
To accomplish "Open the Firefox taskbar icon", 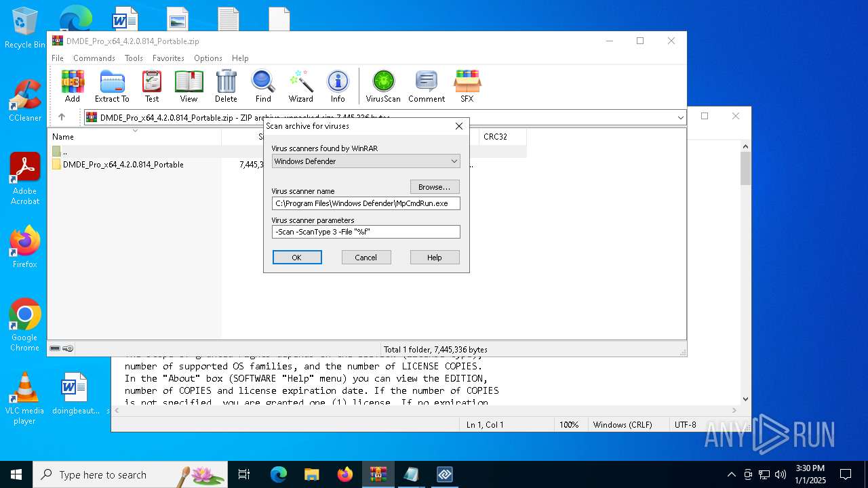I will (345, 474).
